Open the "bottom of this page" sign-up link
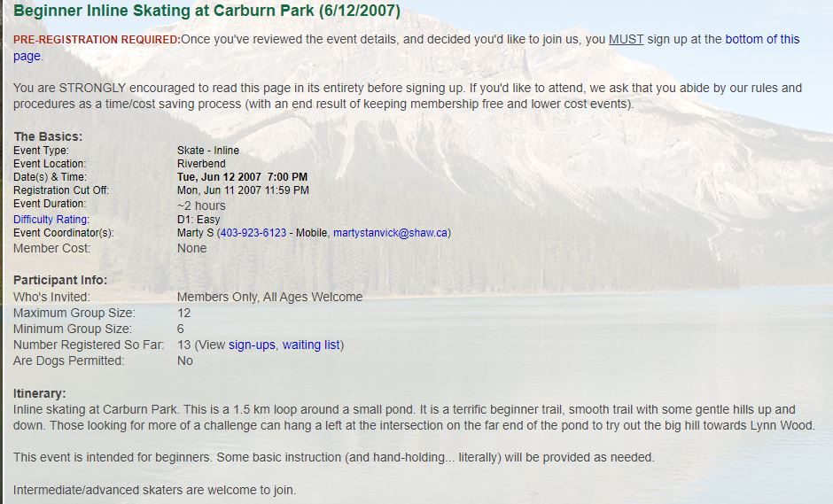Screen dimensions: 833x504 pos(762,39)
